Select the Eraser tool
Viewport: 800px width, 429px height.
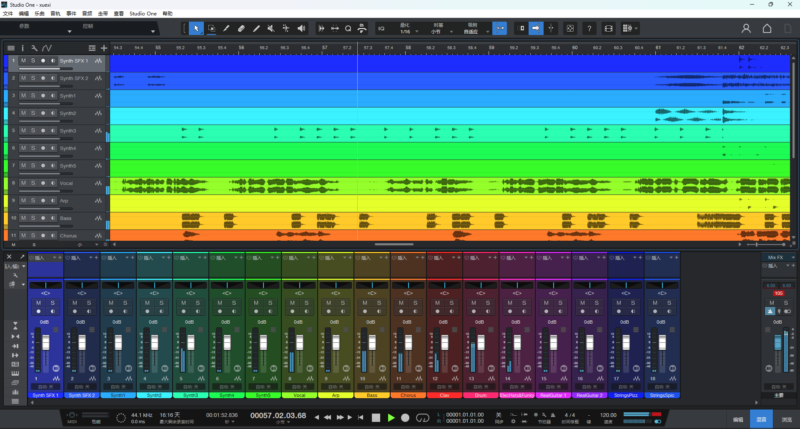pyautogui.click(x=242, y=28)
